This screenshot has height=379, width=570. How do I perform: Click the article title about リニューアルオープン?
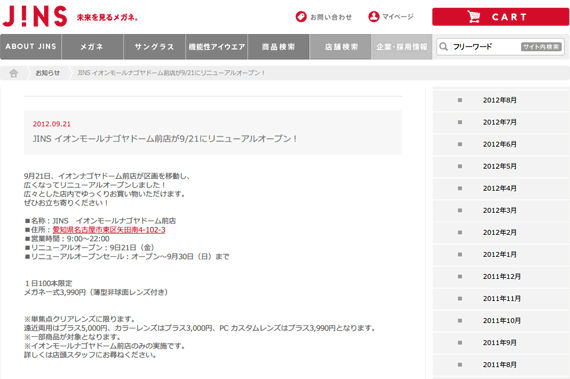click(165, 138)
